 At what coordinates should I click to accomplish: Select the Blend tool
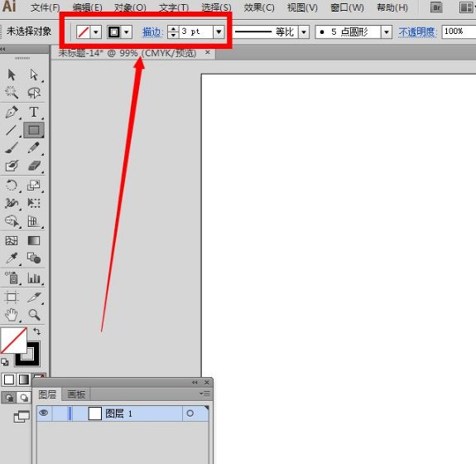[34, 259]
